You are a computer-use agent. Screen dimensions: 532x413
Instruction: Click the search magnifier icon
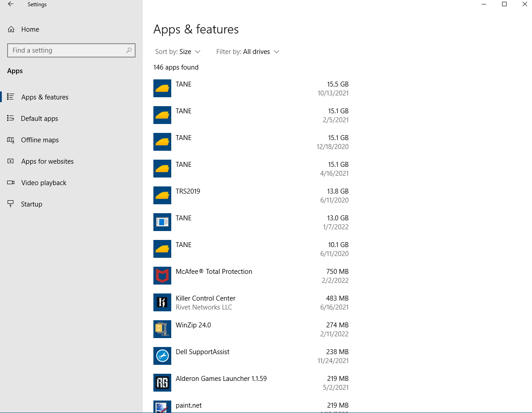[x=129, y=50]
